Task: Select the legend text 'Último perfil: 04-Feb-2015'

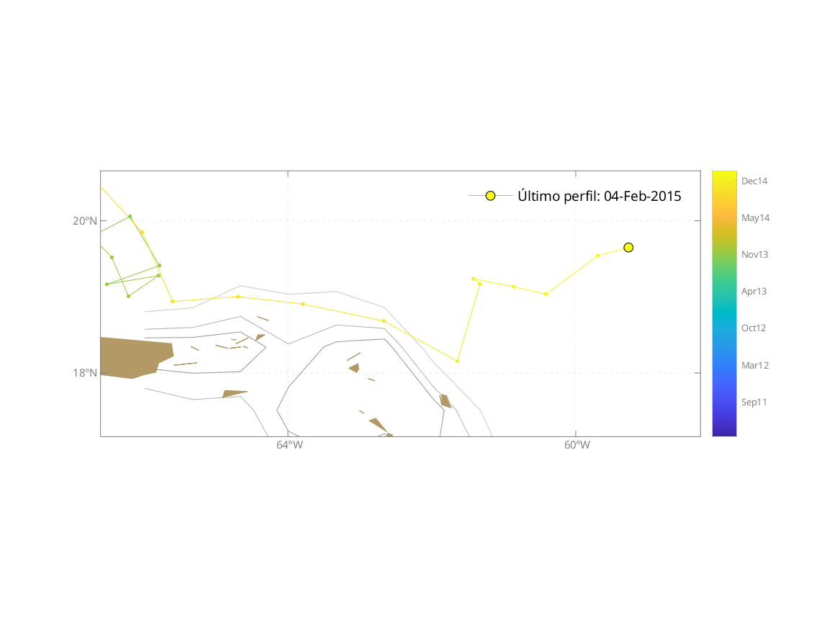Action: (599, 196)
